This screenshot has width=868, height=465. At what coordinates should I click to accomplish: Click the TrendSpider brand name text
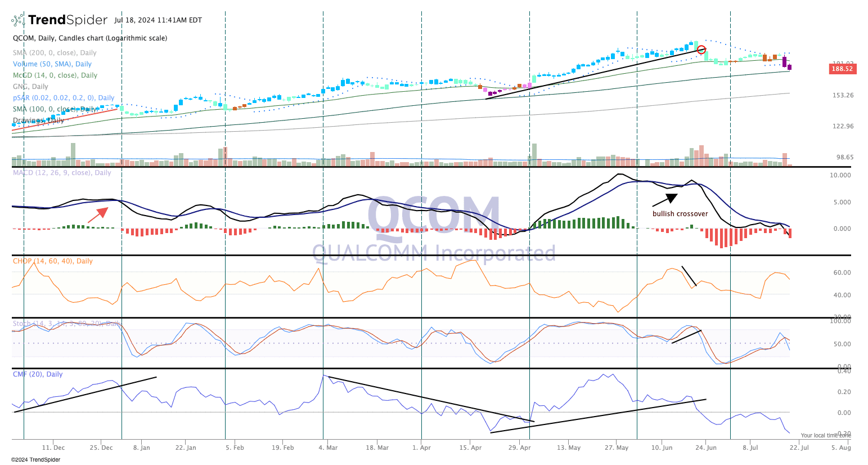tap(68, 20)
